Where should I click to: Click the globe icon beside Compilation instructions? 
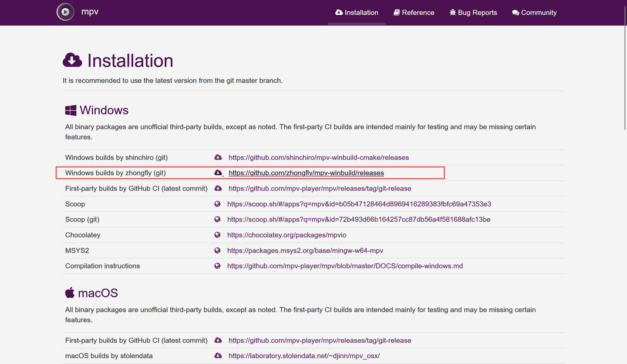coord(217,266)
